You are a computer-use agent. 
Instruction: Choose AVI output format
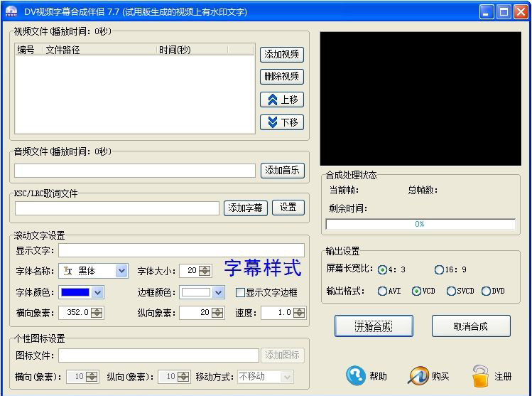point(383,291)
